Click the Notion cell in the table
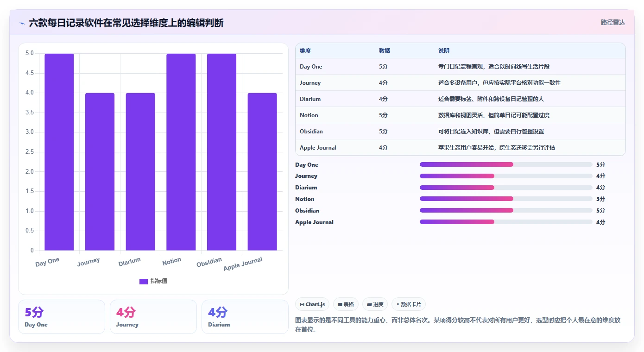The width and height of the screenshot is (644, 352). pos(309,115)
